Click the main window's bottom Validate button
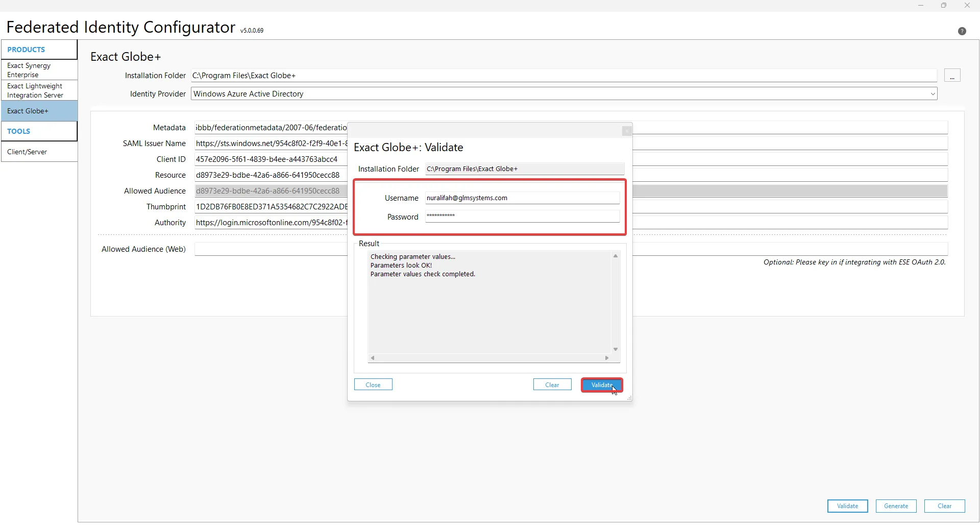The height and width of the screenshot is (527, 980). point(847,506)
